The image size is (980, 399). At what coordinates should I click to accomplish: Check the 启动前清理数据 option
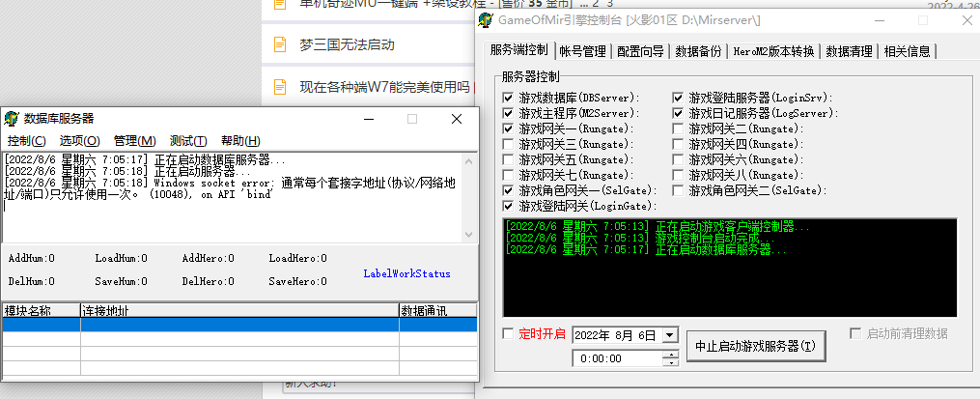(855, 333)
